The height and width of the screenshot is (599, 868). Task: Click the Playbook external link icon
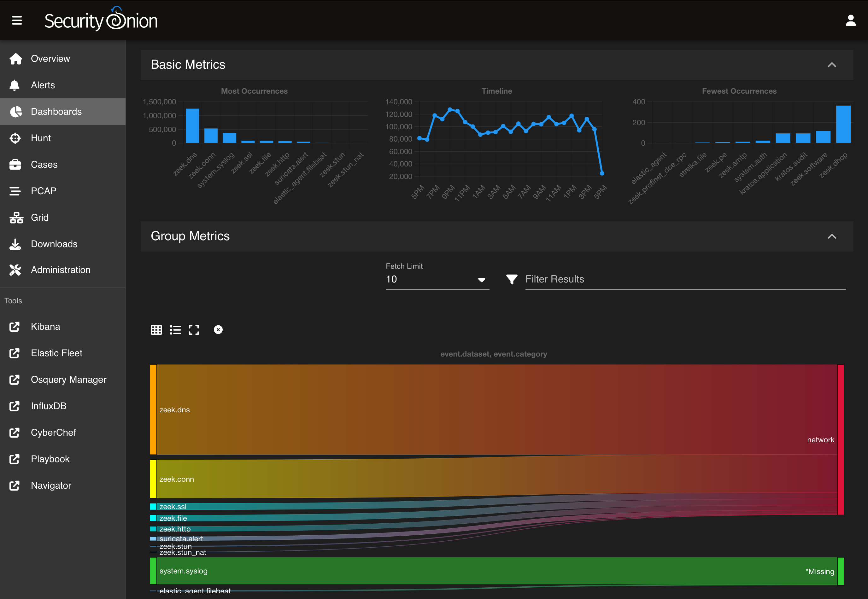(14, 459)
